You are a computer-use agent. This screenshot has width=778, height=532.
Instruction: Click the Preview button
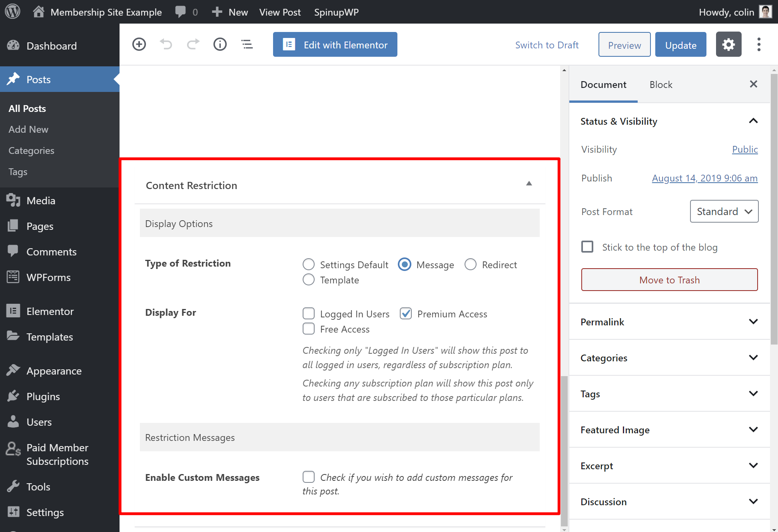pos(624,44)
